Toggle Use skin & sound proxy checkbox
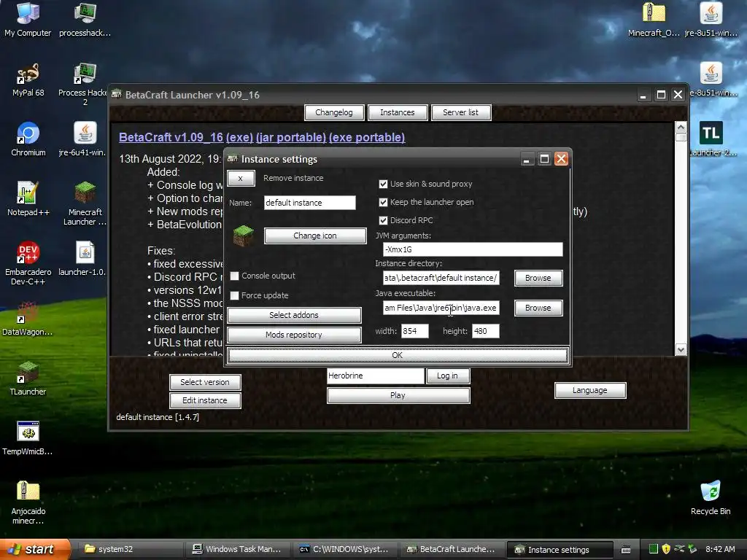 383,184
